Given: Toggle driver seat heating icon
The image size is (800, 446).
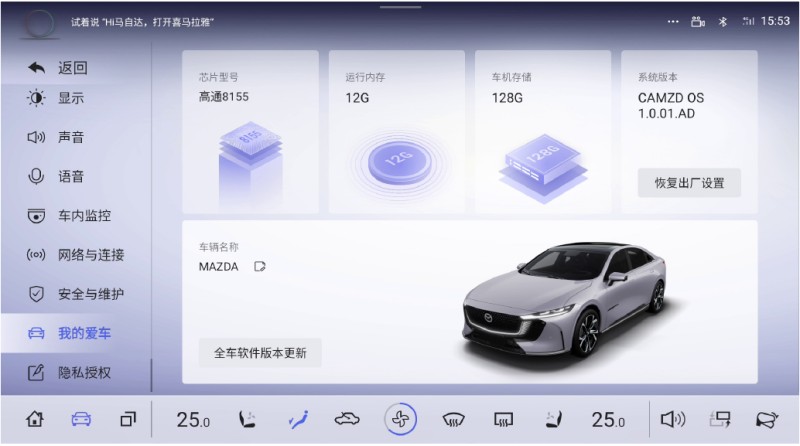Looking at the screenshot, I should coord(247,419).
